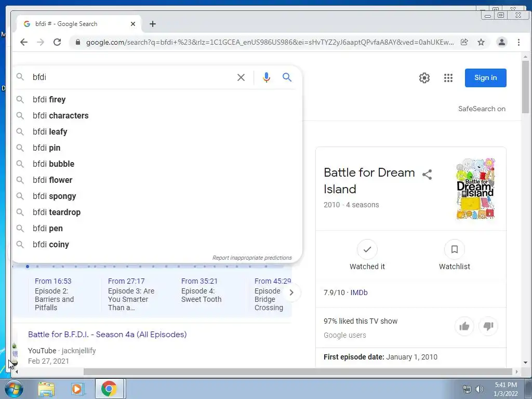Submit search with blue magnifier icon
The image size is (532, 399).
click(287, 77)
